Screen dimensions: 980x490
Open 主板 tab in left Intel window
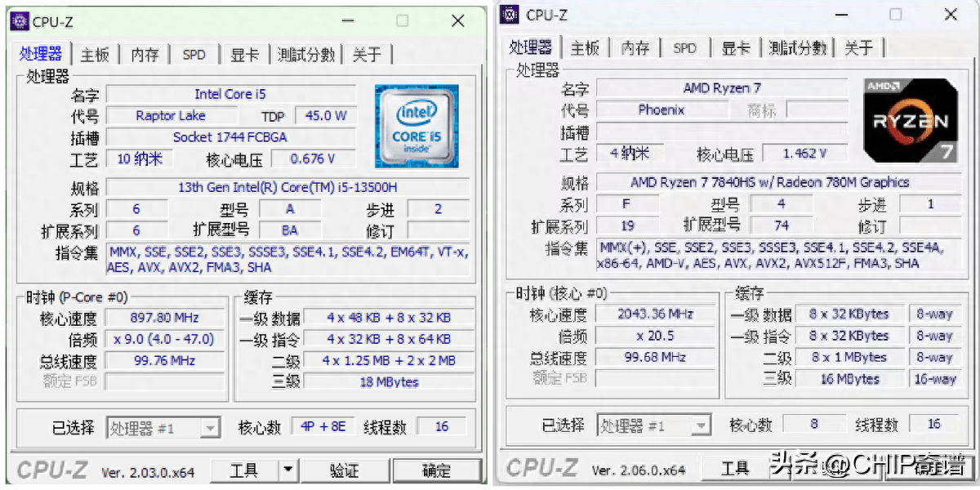pyautogui.click(x=95, y=55)
